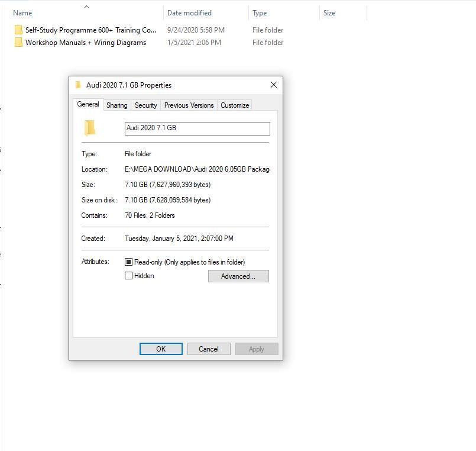Confirm with the OK button

point(161,349)
